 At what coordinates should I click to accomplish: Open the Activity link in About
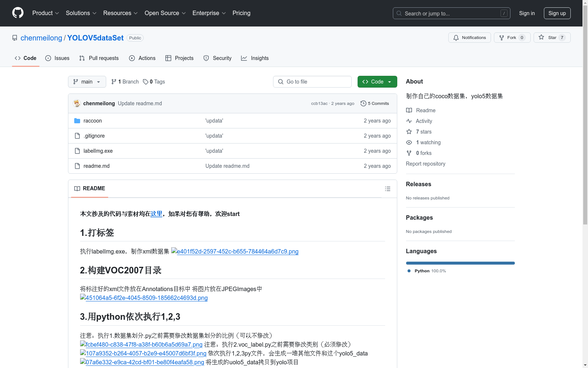pos(419,121)
